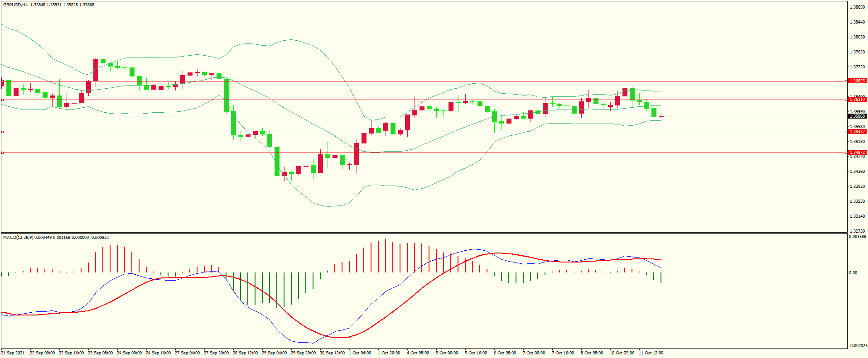This screenshot has height=358, width=868.
Task: Select the 11 Oct 12:00 time label
Action: (x=651, y=353)
